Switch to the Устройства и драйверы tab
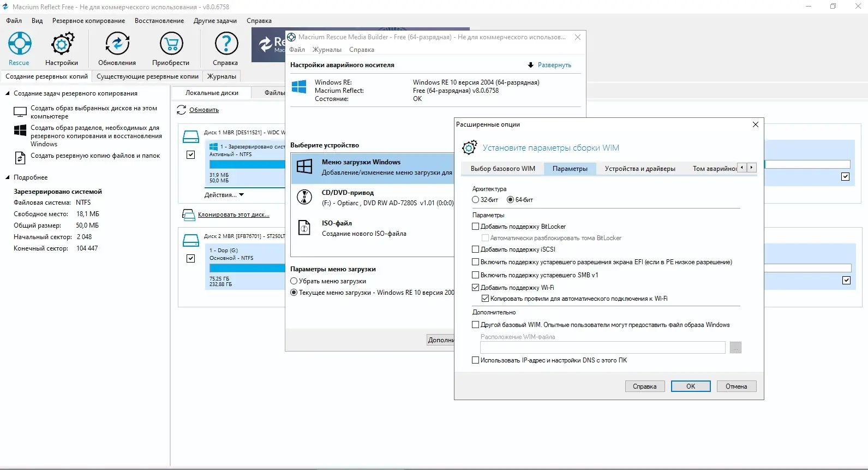The image size is (868, 470). click(x=640, y=169)
